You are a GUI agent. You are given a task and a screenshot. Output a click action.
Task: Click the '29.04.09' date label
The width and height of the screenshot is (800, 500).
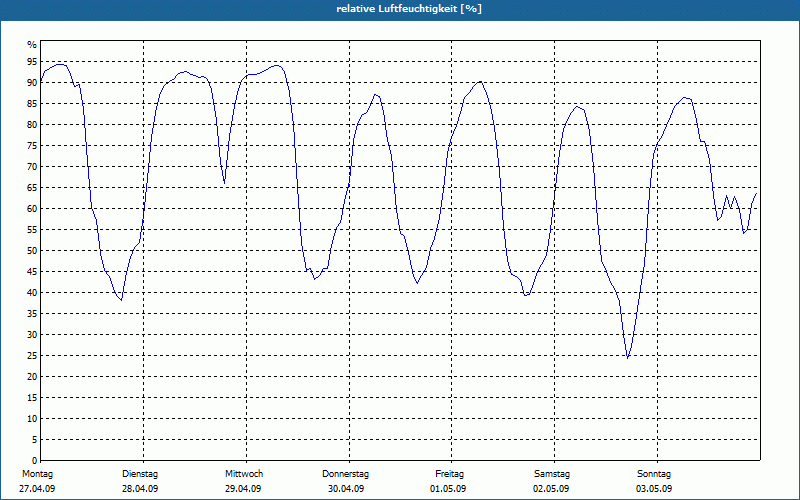coord(243,489)
